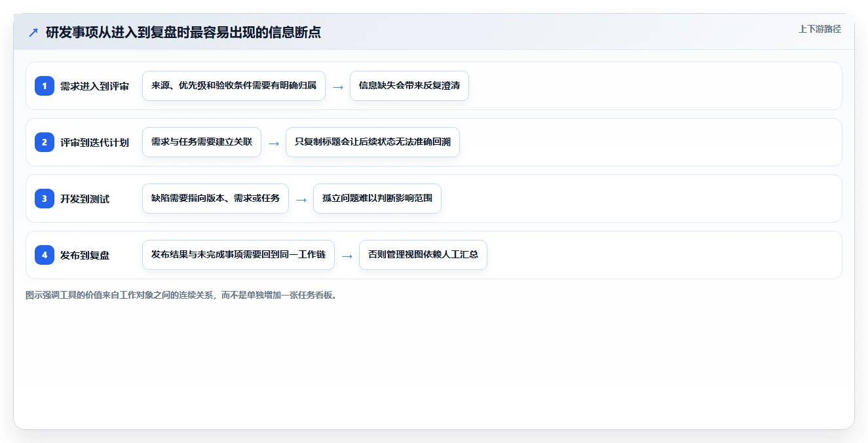Select the 开发到测试 step label
This screenshot has width=868, height=443.
[x=85, y=199]
